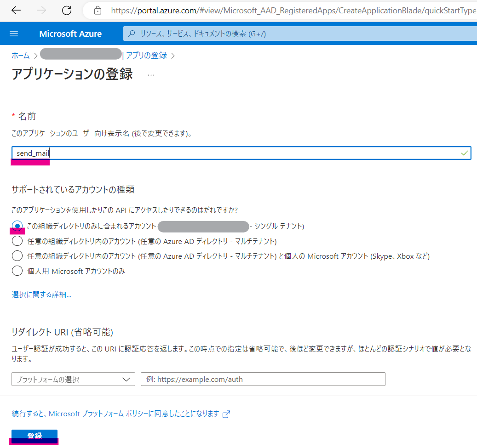Screen dimensions: 477x448
Task: Click the リダイレクト URI (省略可能) heading
Action: [62, 332]
